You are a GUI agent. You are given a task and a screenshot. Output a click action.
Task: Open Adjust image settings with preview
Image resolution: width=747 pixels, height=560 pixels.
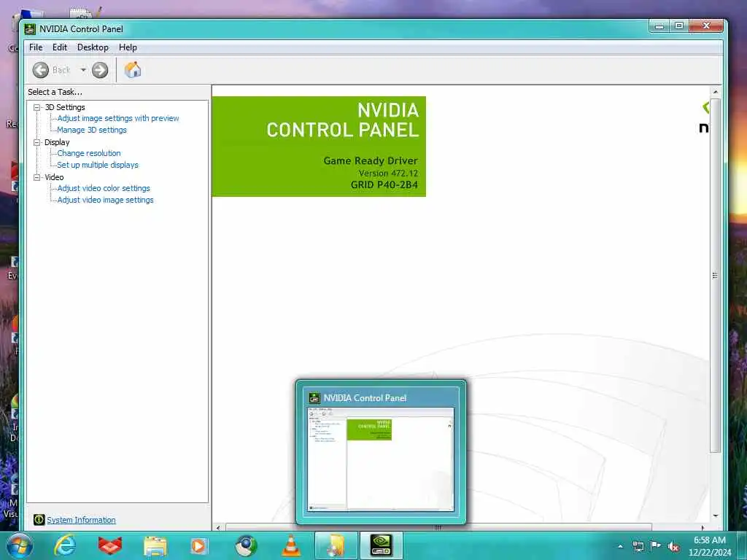pyautogui.click(x=118, y=118)
